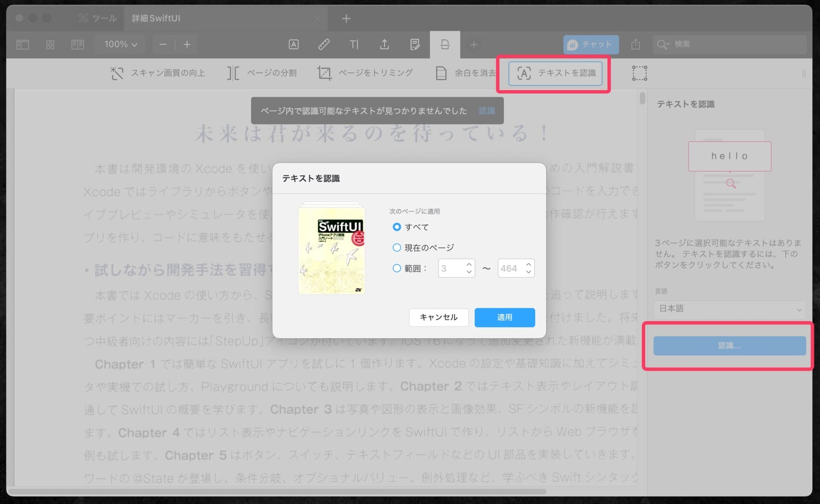Screen dimensions: 820x504
Task: Click the キャンセル button
Action: tap(439, 317)
